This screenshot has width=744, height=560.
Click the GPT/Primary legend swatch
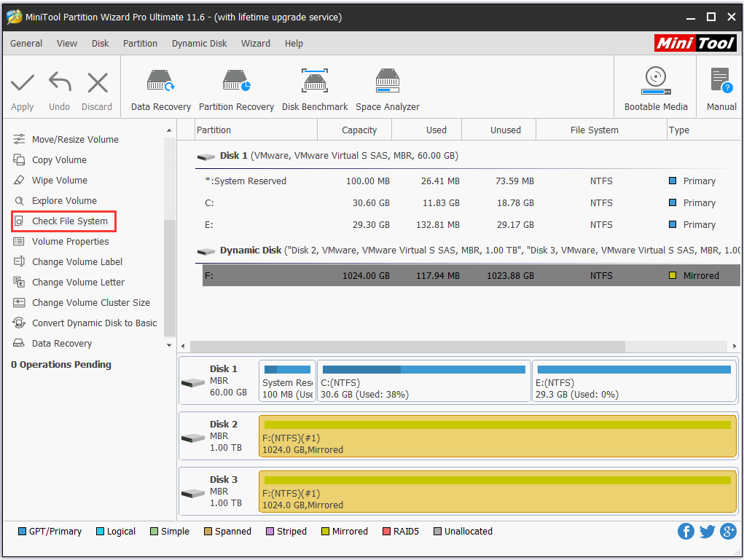[x=22, y=532]
